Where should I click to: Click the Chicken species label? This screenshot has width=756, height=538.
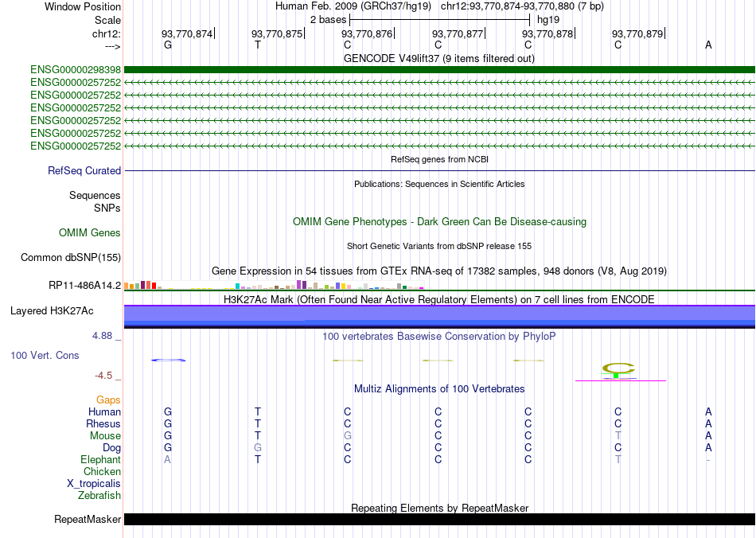(x=102, y=471)
